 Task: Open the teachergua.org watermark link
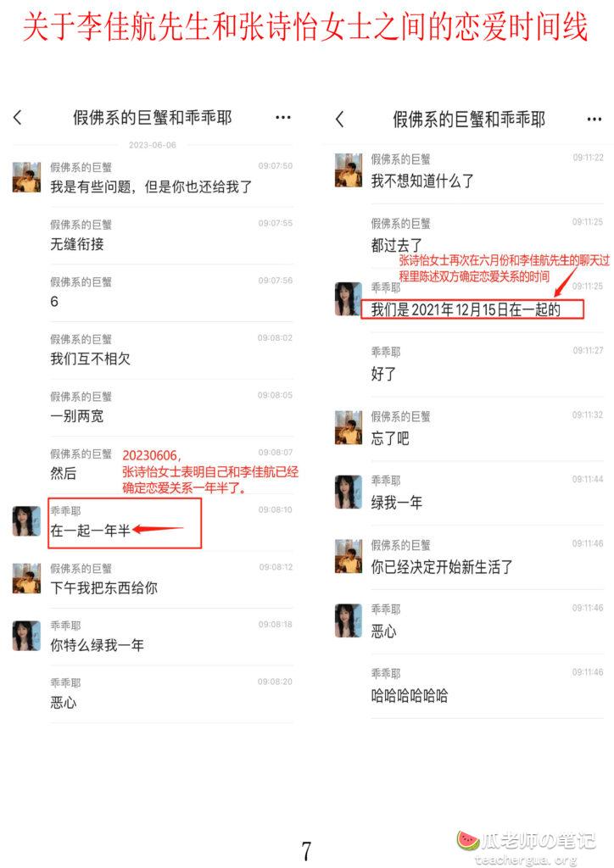[x=526, y=860]
